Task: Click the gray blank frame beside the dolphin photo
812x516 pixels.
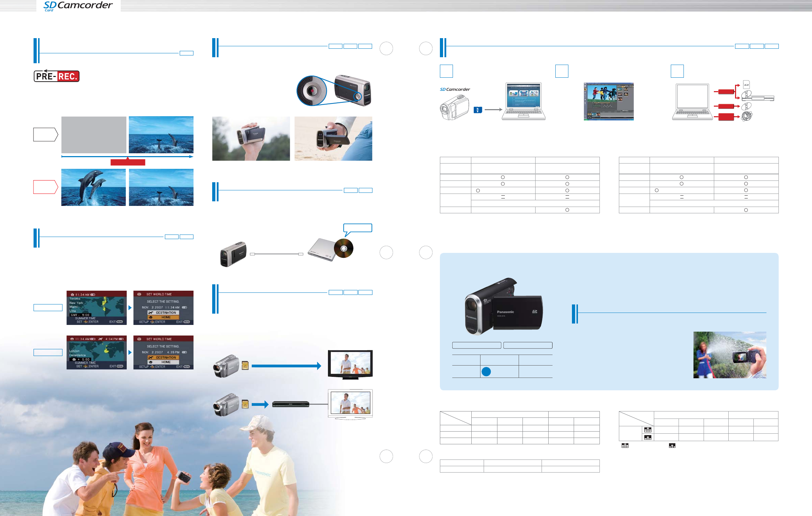Action: click(94, 135)
